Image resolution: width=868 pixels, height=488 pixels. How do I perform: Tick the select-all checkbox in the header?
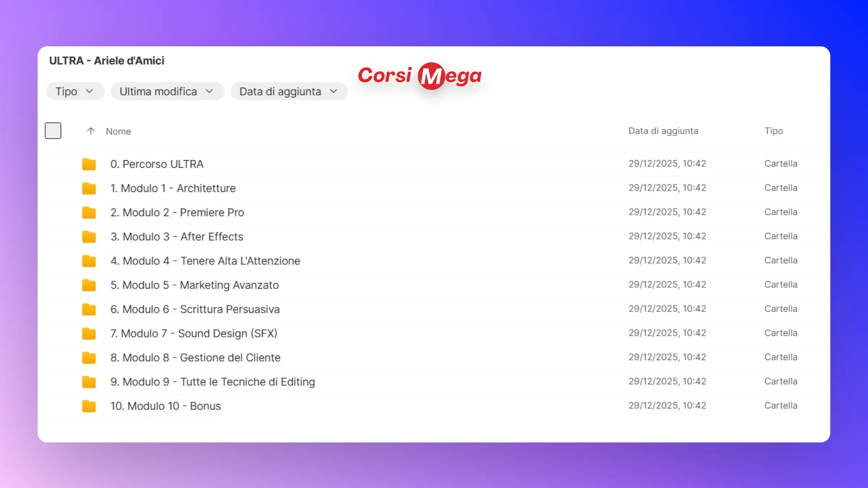53,130
